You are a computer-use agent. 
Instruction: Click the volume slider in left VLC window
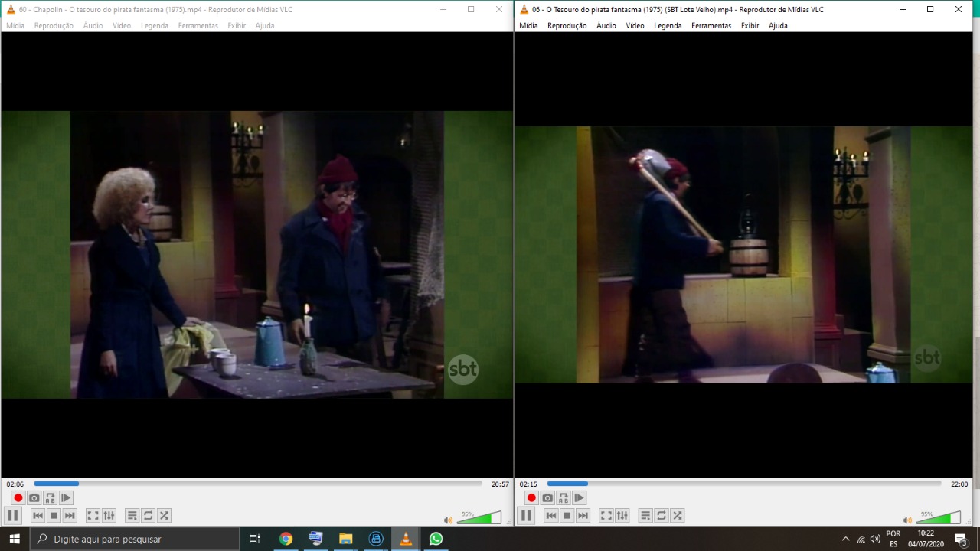[479, 518]
